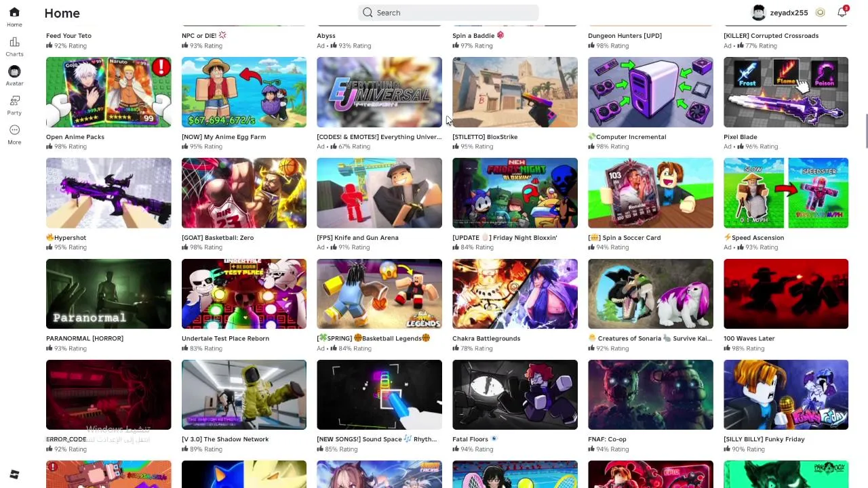This screenshot has width=868, height=488.
Task: Open Undertale Test Place Reborn thumbnail
Action: click(x=244, y=294)
